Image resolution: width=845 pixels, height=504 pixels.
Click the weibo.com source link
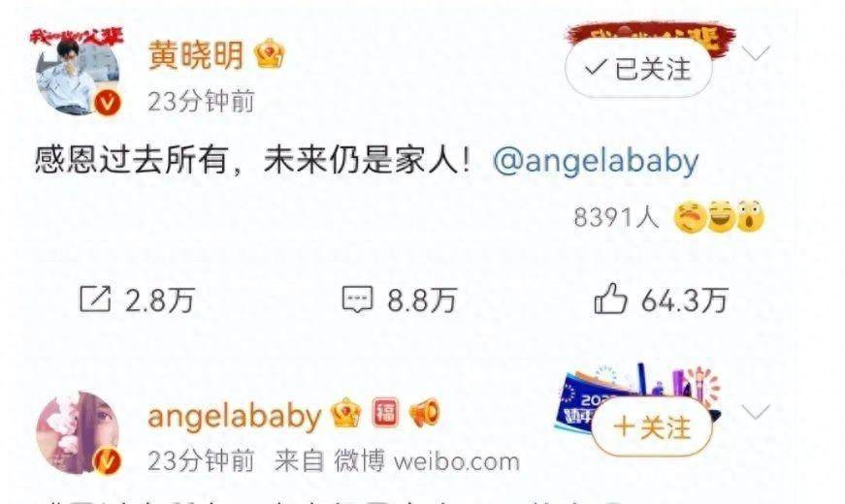click(457, 462)
